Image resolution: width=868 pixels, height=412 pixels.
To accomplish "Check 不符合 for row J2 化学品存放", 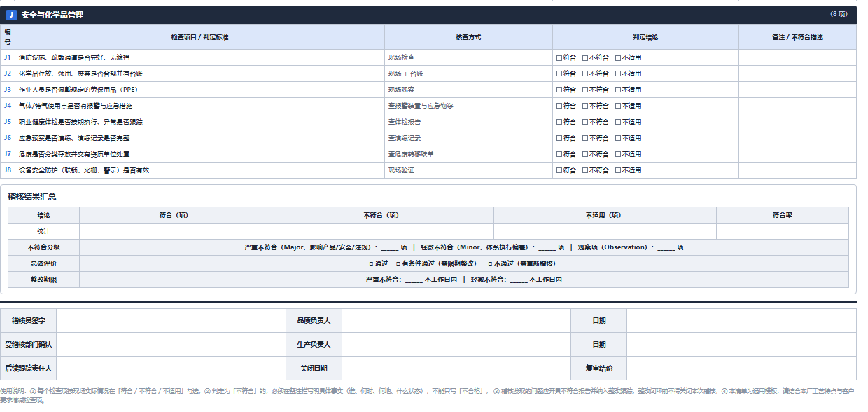I will pos(585,74).
